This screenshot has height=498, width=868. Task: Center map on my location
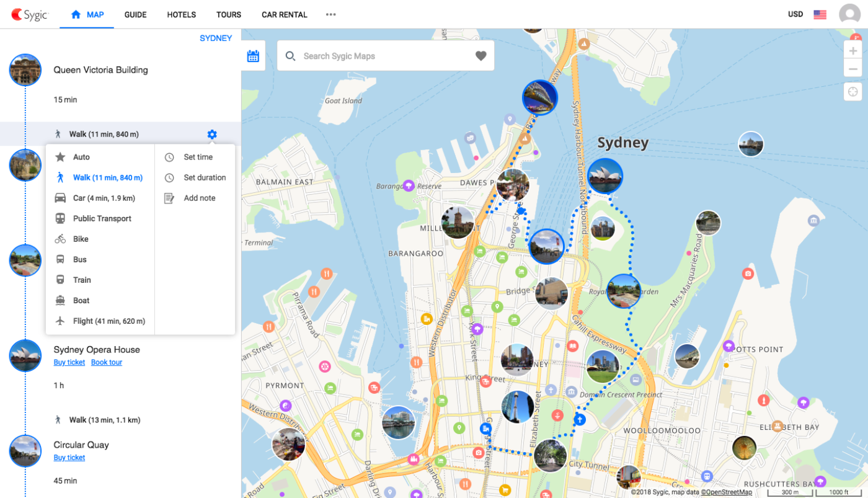(854, 92)
